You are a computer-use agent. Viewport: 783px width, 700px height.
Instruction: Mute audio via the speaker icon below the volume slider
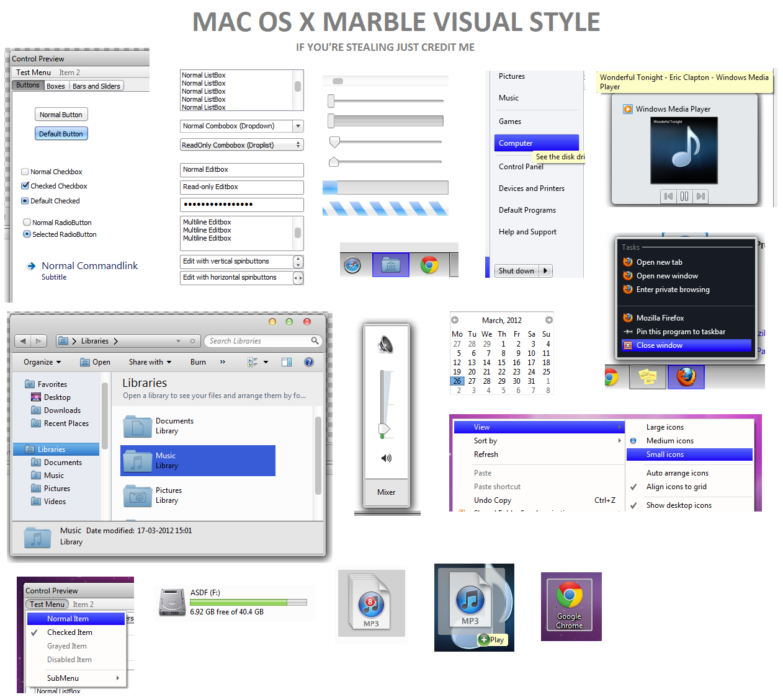(386, 458)
